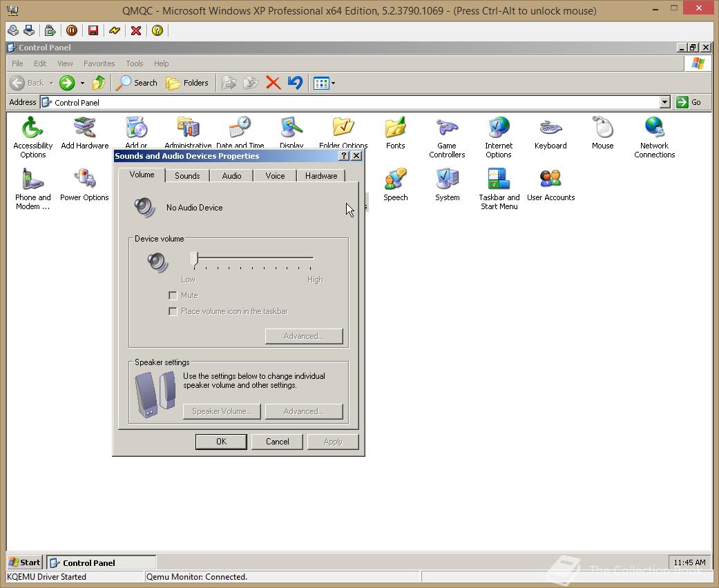Open Date and Time applet
The height and width of the screenshot is (588, 719).
pos(240,132)
